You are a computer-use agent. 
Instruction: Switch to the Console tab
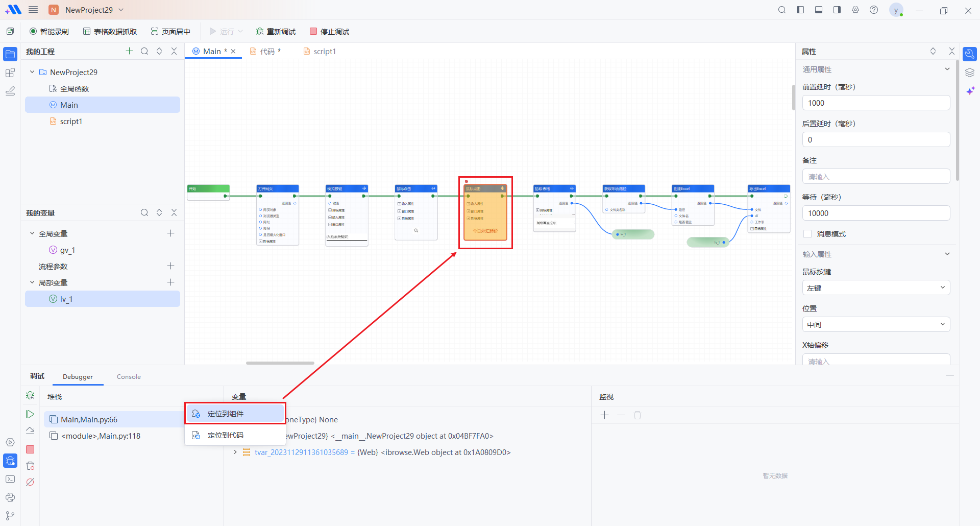click(129, 377)
